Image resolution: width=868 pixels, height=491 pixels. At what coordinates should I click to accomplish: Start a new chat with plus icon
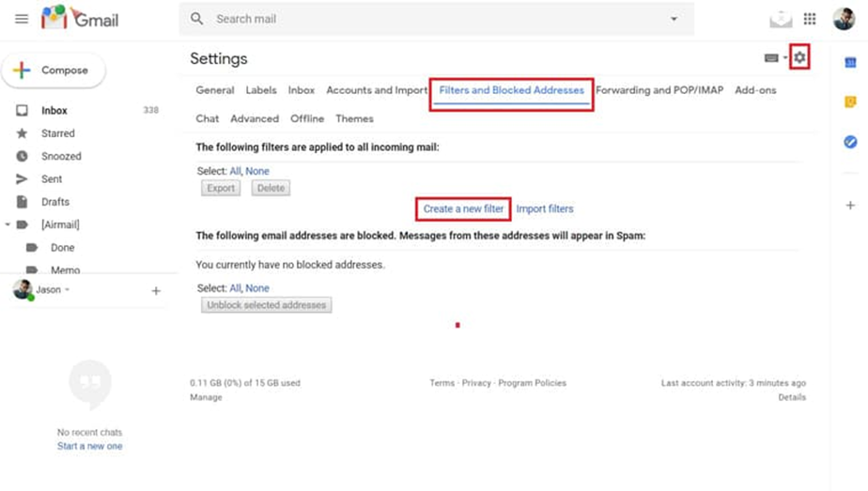(x=156, y=291)
